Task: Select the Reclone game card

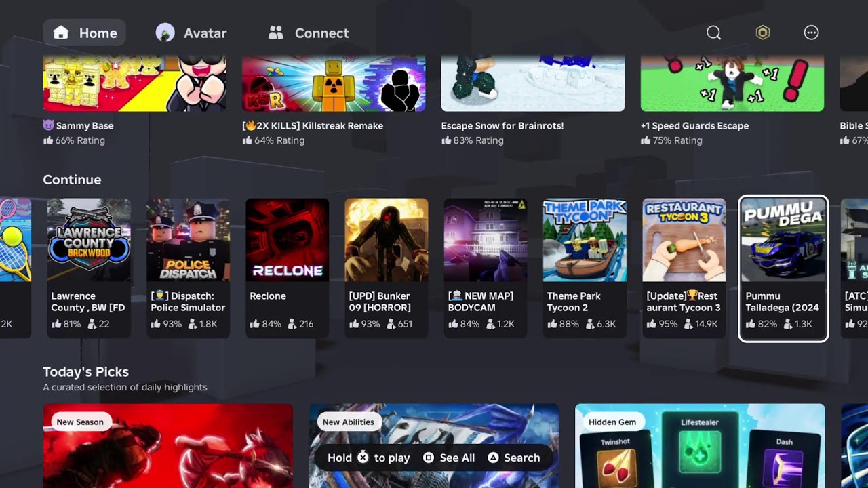Action: tap(288, 268)
